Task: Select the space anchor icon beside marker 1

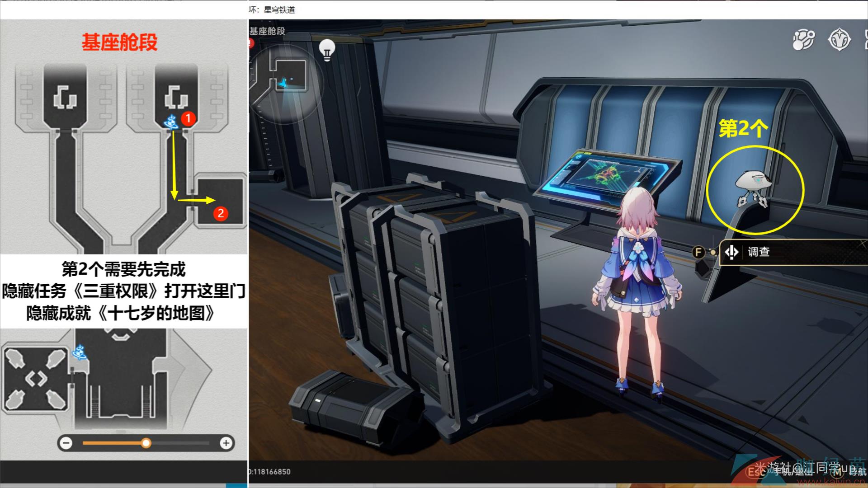Action: point(172,122)
